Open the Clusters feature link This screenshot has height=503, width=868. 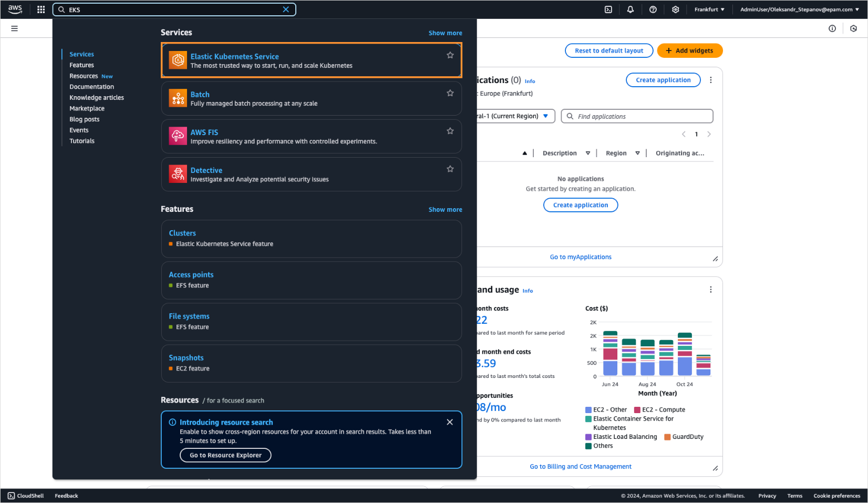182,233
